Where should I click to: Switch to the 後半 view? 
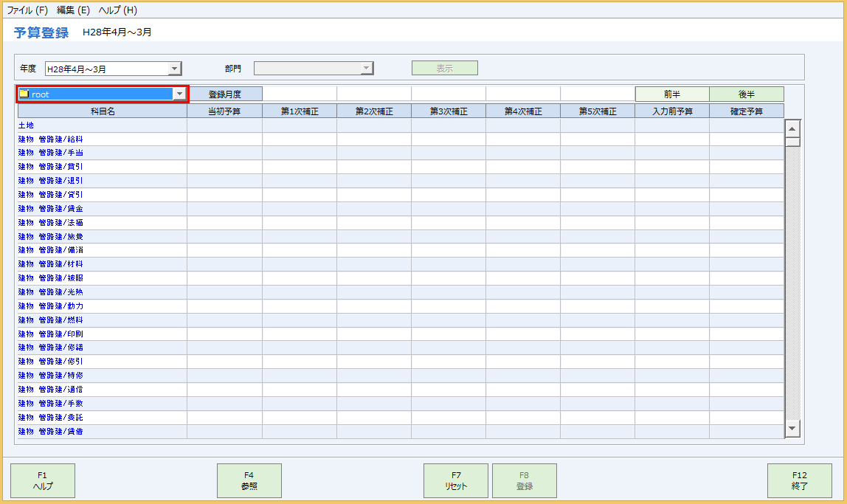[746, 94]
